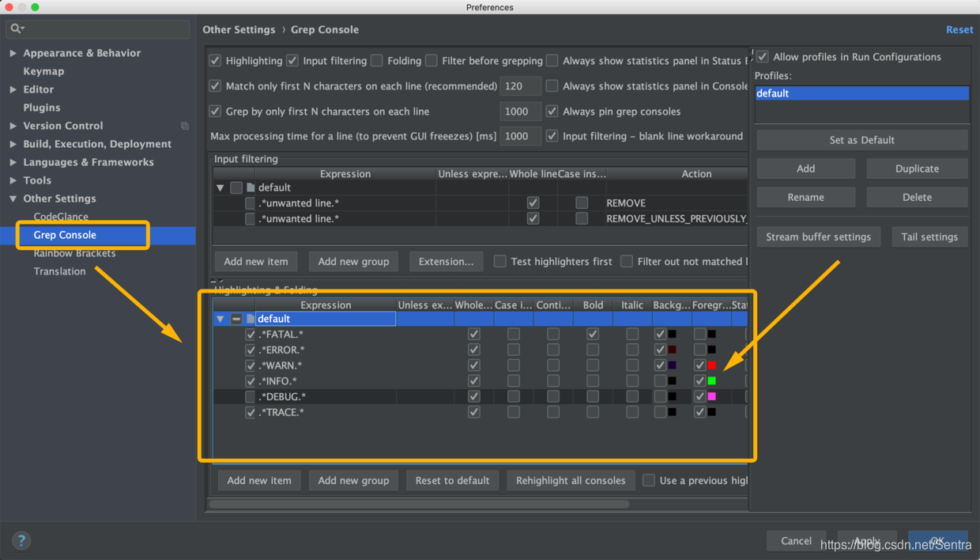Image resolution: width=980 pixels, height=560 pixels.
Task: Open Plugins settings page
Action: tap(42, 108)
